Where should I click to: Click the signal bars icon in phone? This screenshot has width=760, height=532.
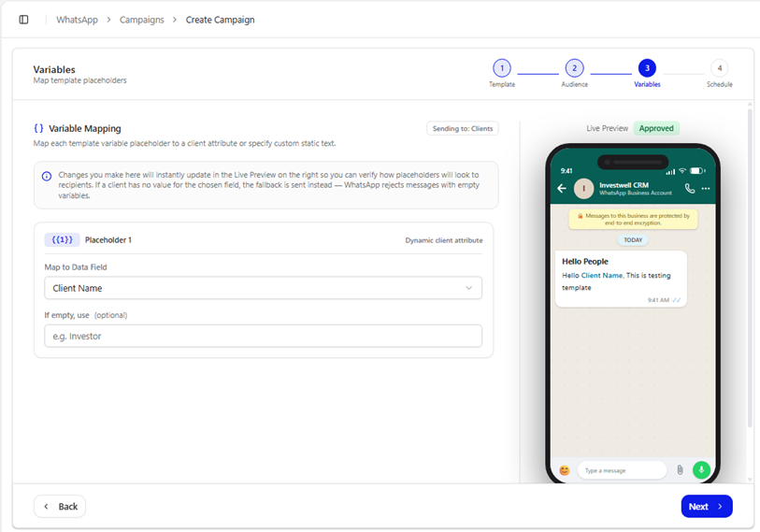[670, 171]
